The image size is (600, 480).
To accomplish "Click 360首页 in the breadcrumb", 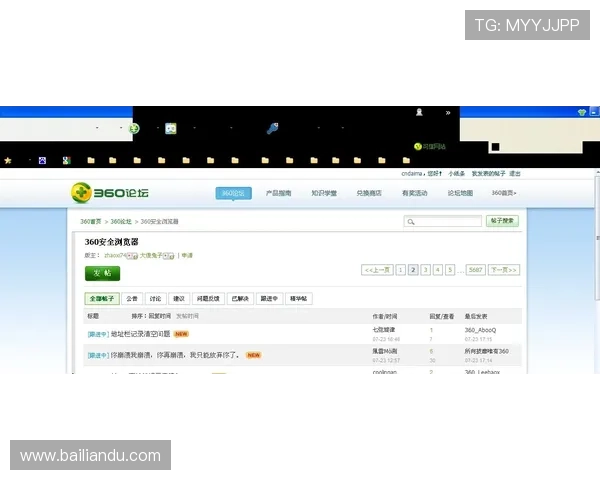I will point(91,222).
